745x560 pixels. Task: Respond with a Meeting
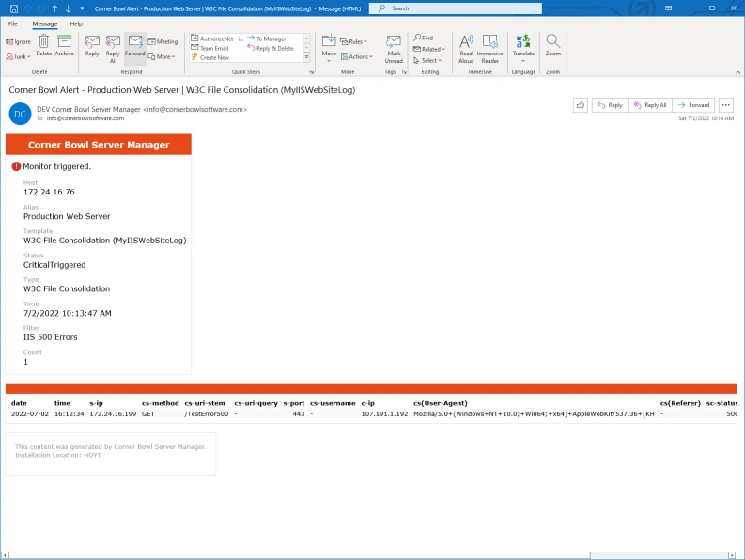pos(163,42)
